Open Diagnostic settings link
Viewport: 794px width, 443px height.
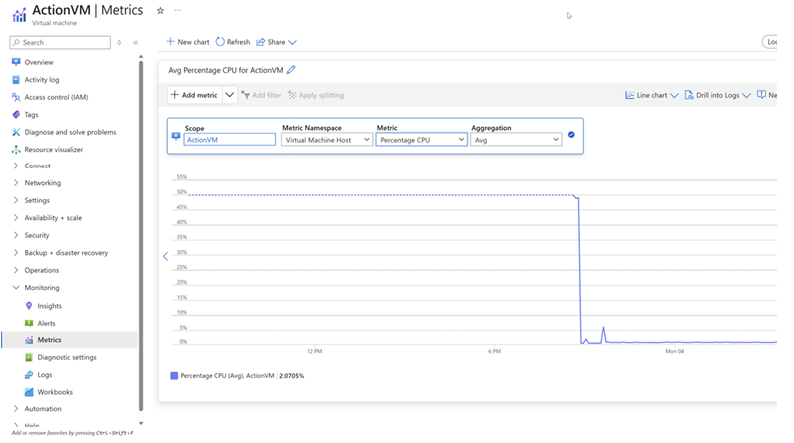pyautogui.click(x=67, y=357)
